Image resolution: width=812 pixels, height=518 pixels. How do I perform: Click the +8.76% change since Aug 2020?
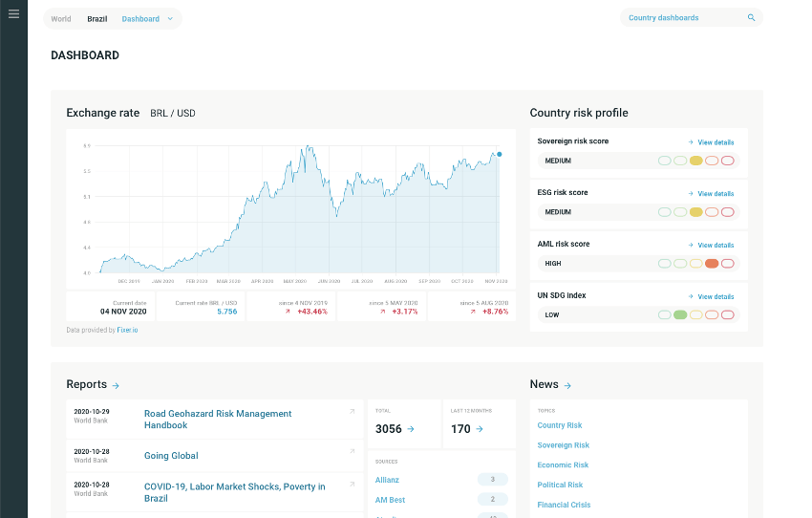[495, 312]
